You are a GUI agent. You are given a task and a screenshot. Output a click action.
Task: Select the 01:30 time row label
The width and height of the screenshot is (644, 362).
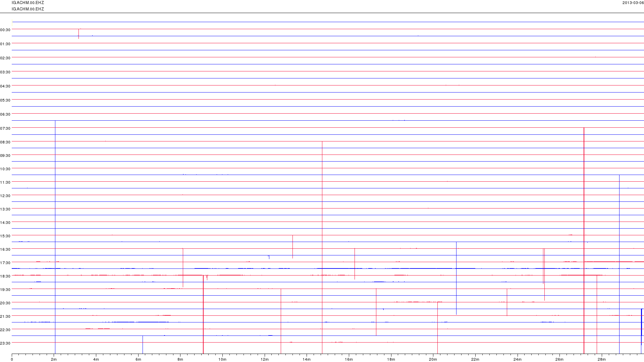pyautogui.click(x=5, y=44)
